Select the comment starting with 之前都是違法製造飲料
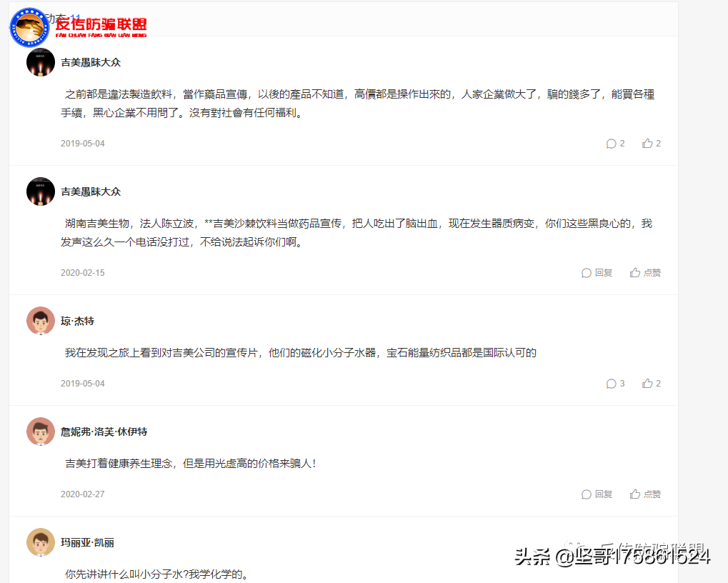This screenshot has width=728, height=583. coord(357,104)
